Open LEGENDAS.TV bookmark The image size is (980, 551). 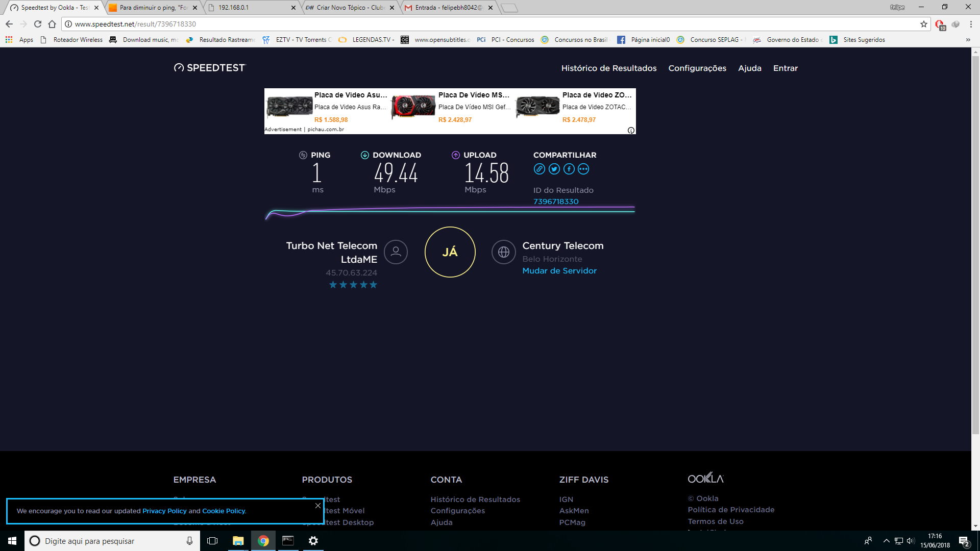(366, 40)
